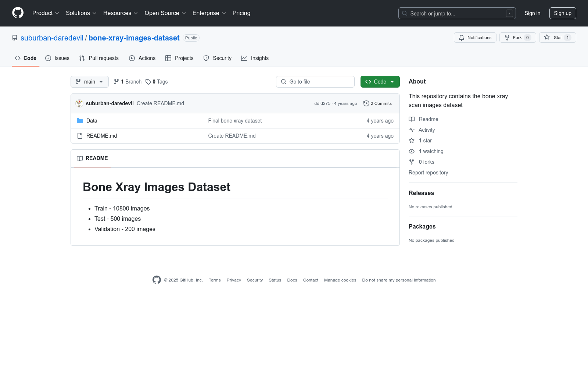Open the Data folder name link
Screen dimensions: 588x368
pyautogui.click(x=92, y=121)
